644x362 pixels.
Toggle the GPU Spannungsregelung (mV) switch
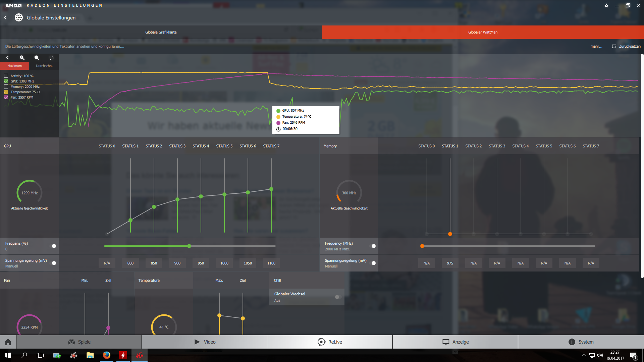(x=53, y=263)
